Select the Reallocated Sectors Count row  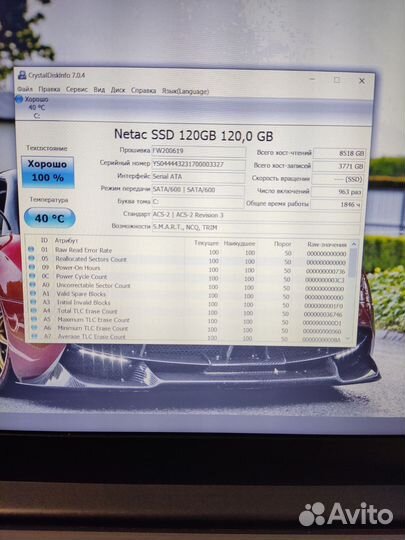[188, 260]
